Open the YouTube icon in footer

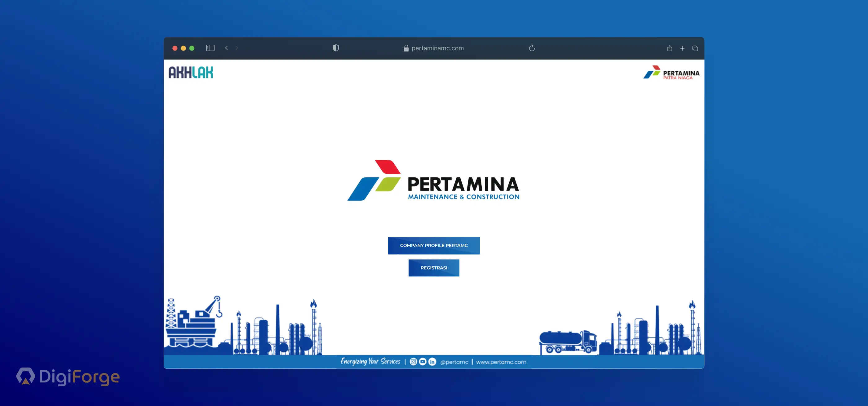[423, 361]
